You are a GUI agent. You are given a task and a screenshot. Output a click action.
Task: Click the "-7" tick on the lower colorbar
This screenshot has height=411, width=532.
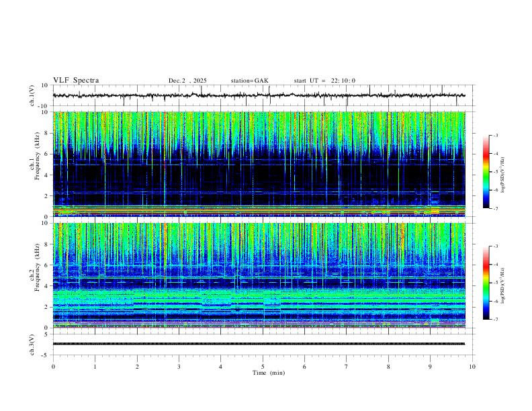(495, 319)
